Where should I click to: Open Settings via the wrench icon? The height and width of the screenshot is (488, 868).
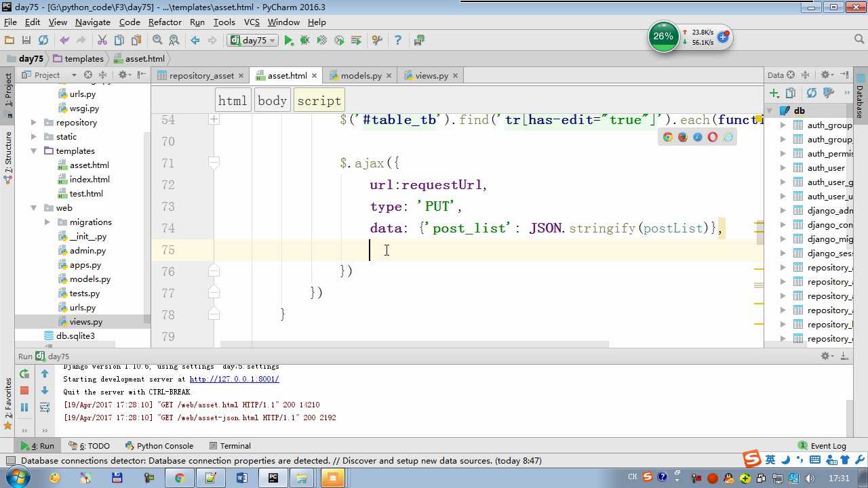pyautogui.click(x=378, y=41)
